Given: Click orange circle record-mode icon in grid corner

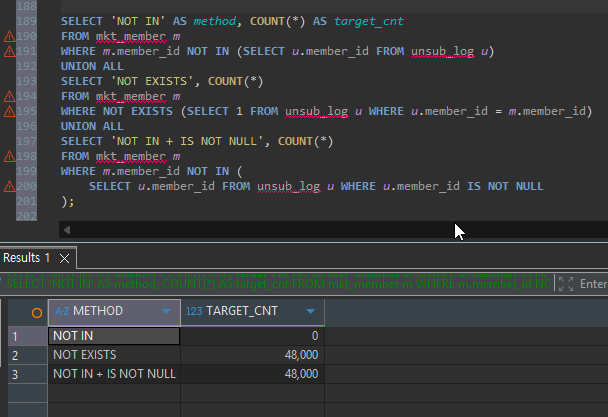Looking at the screenshot, I should point(36,313).
